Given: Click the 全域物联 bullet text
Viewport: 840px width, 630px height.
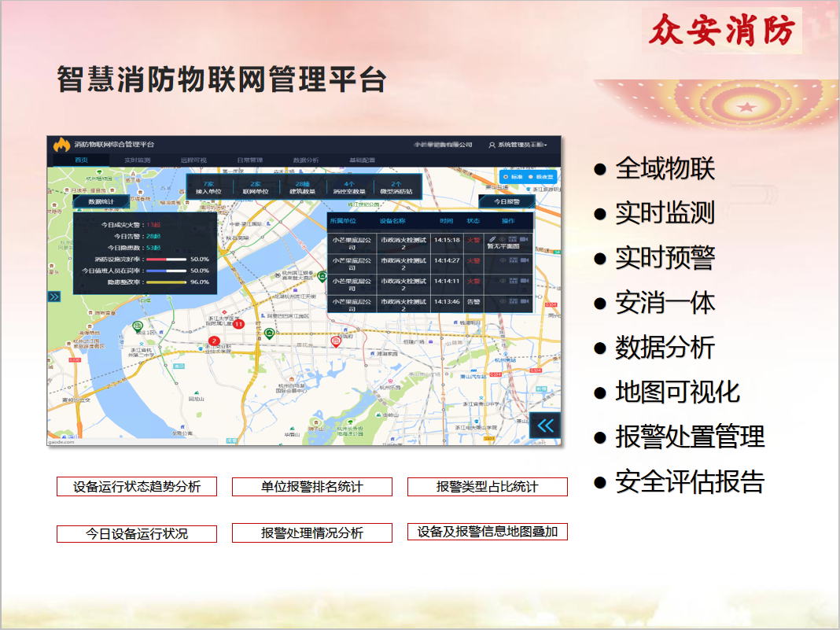Looking at the screenshot, I should (665, 169).
